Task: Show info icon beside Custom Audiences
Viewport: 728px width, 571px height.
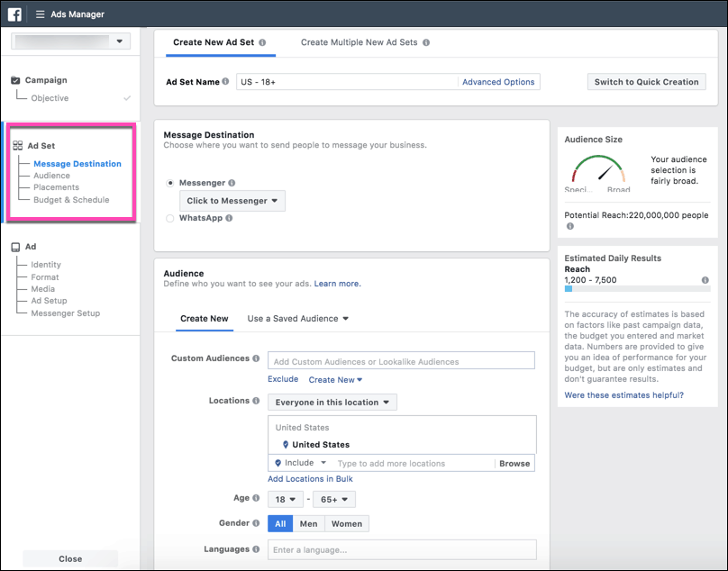Action: coord(256,358)
